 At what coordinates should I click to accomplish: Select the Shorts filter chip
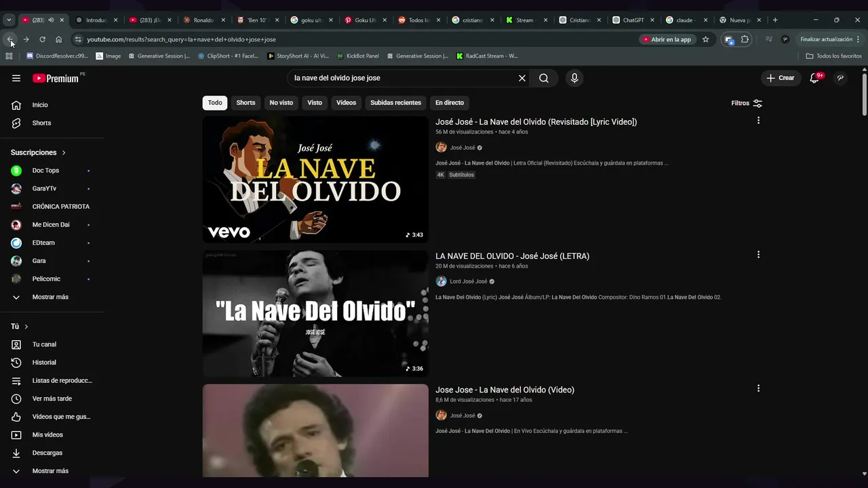(x=245, y=103)
